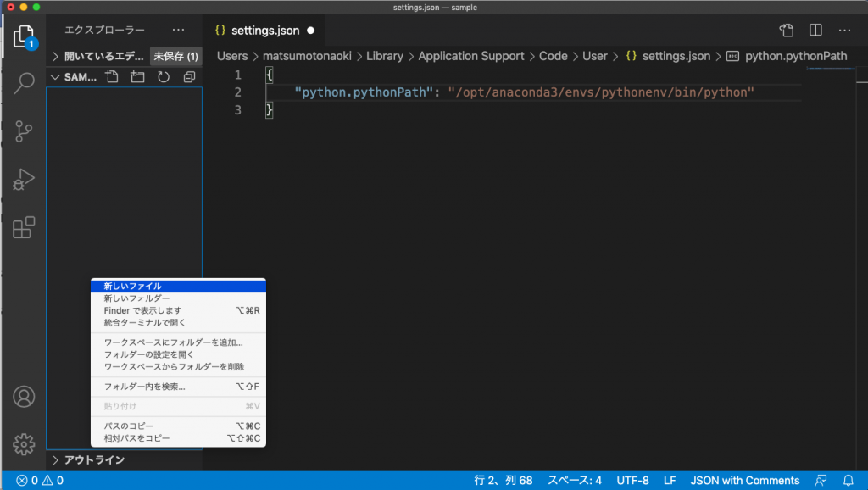Image resolution: width=868 pixels, height=490 pixels.
Task: Open the Manage gear settings icon
Action: [x=24, y=443]
